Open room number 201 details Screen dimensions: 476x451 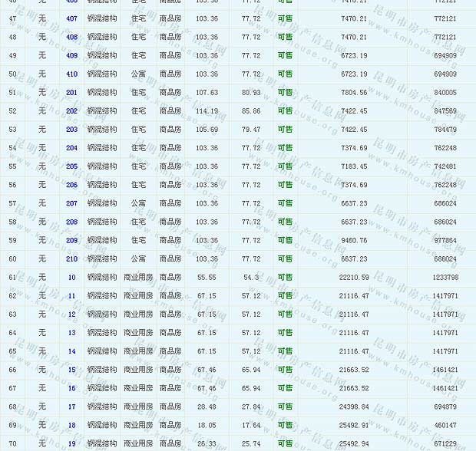point(71,93)
